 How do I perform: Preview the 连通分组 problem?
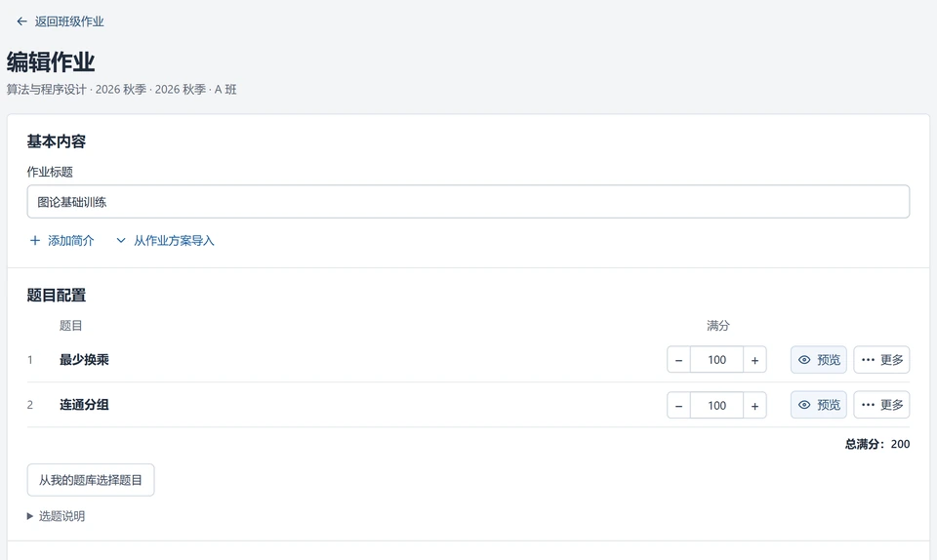(819, 405)
